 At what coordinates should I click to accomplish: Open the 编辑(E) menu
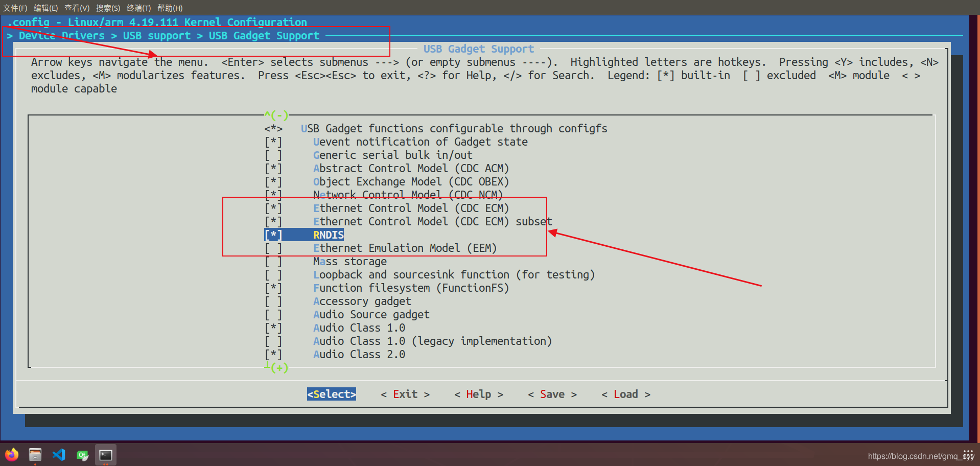pyautogui.click(x=46, y=8)
